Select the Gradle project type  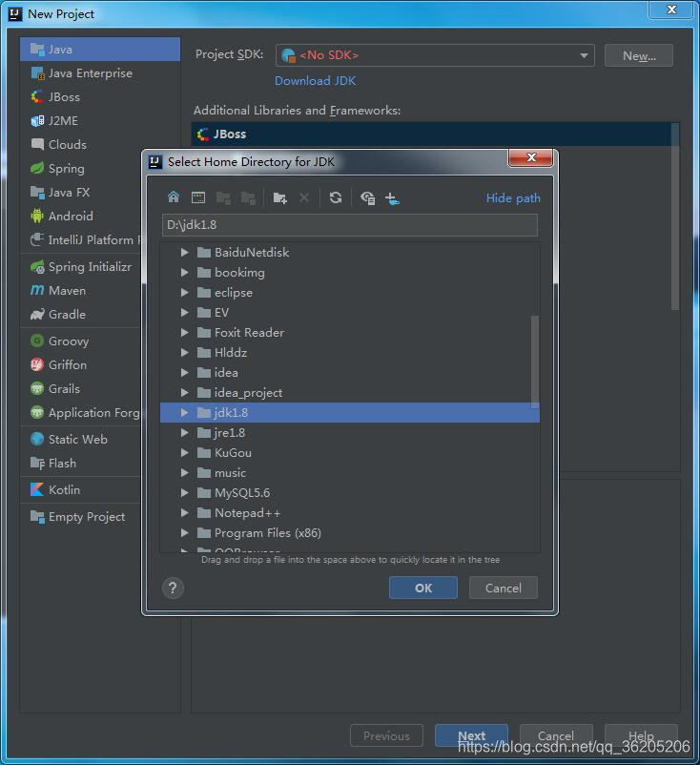(81, 315)
